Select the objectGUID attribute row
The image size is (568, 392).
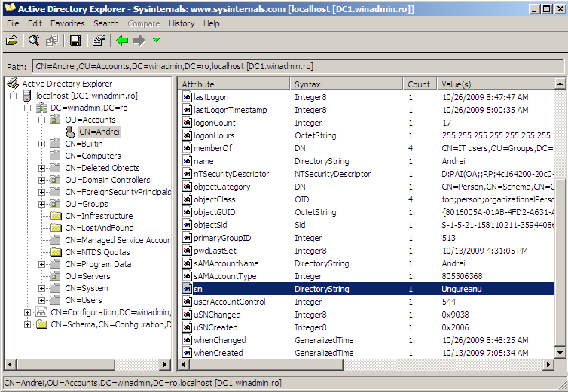click(368, 212)
